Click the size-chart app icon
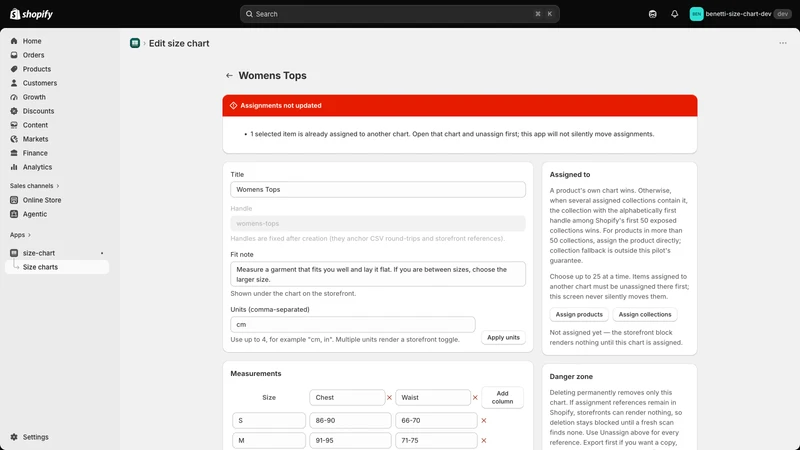The height and width of the screenshot is (450, 800). tap(14, 253)
